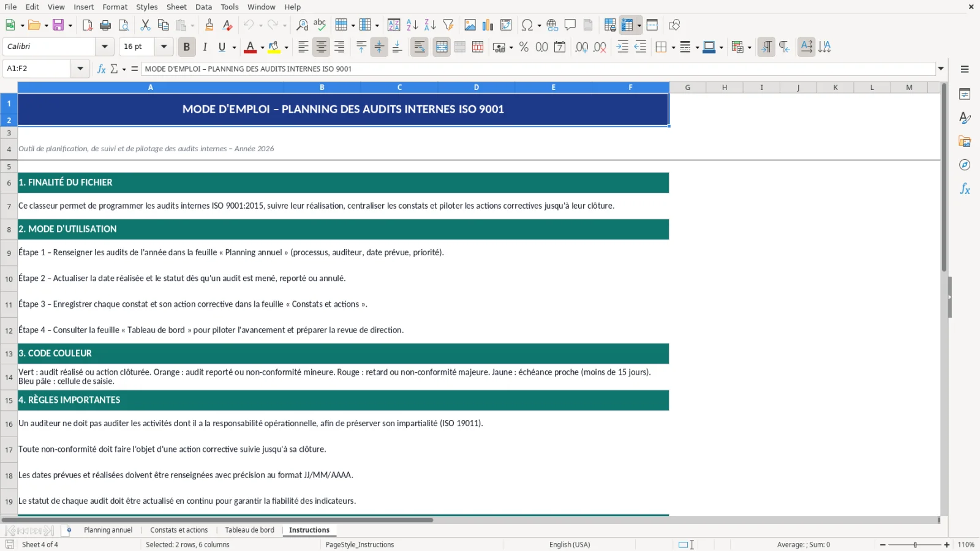980x551 pixels.
Task: Expand the formula bar
Action: click(x=941, y=69)
